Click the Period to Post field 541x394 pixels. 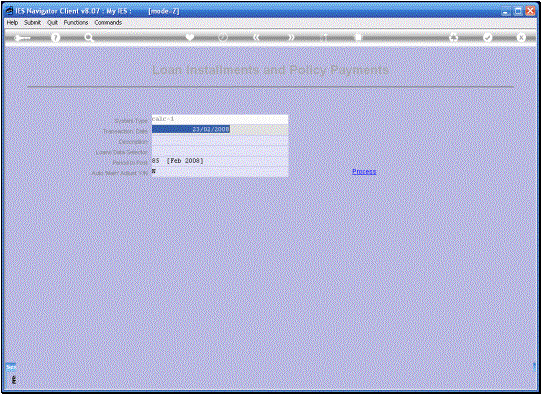(220, 161)
